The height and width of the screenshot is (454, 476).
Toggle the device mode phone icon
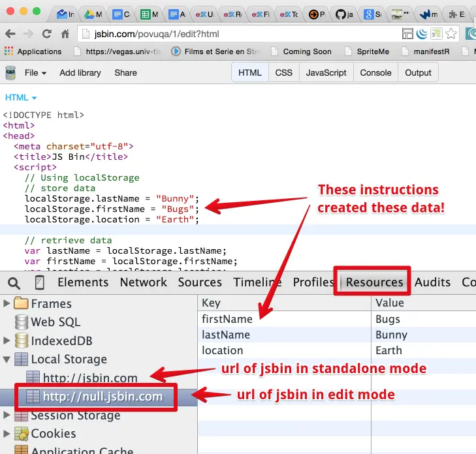pos(39,282)
